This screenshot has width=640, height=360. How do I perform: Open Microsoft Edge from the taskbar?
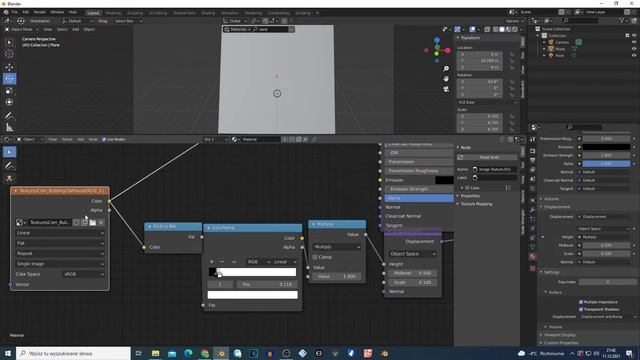tap(188, 353)
